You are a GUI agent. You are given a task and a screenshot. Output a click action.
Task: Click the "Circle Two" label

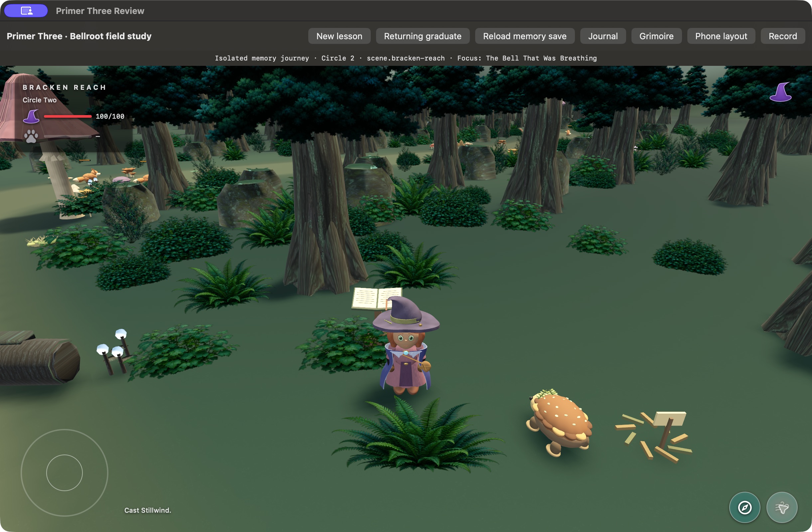(40, 100)
